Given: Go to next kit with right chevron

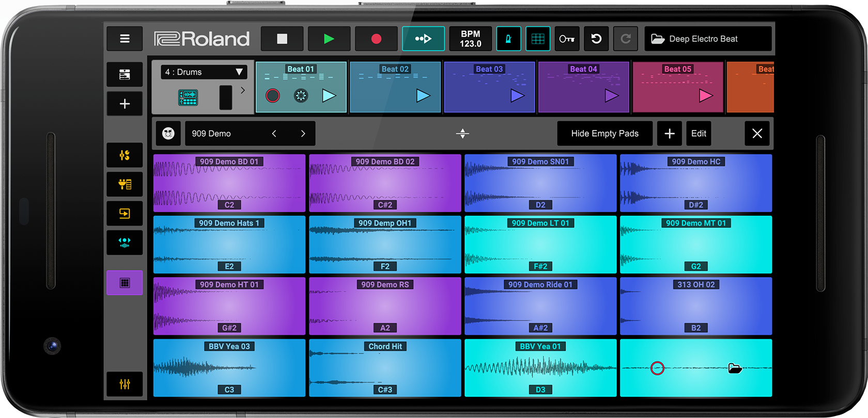Looking at the screenshot, I should click(303, 134).
